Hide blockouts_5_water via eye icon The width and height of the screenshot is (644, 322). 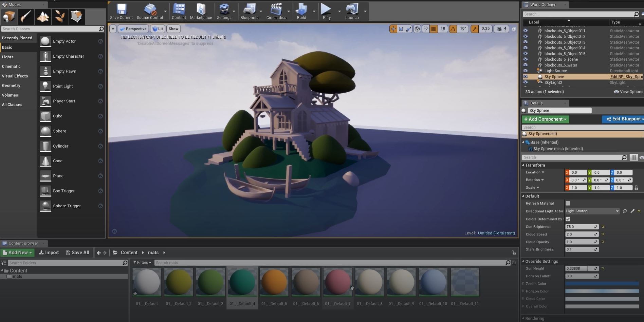click(526, 65)
